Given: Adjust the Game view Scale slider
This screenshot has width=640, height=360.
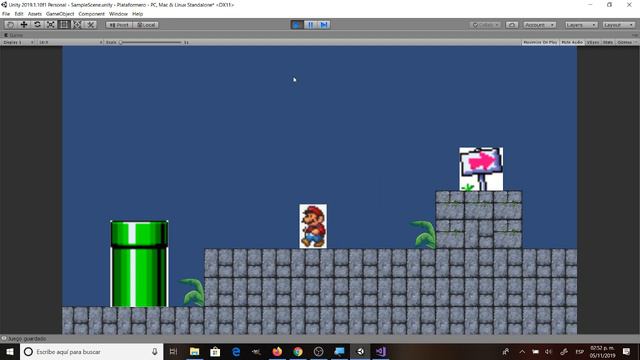Looking at the screenshot, I should point(151,42).
